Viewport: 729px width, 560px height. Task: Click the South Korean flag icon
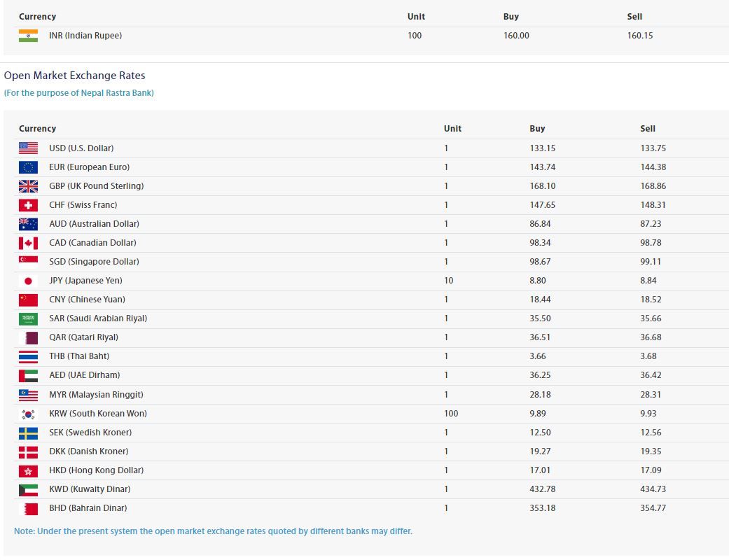click(28, 414)
